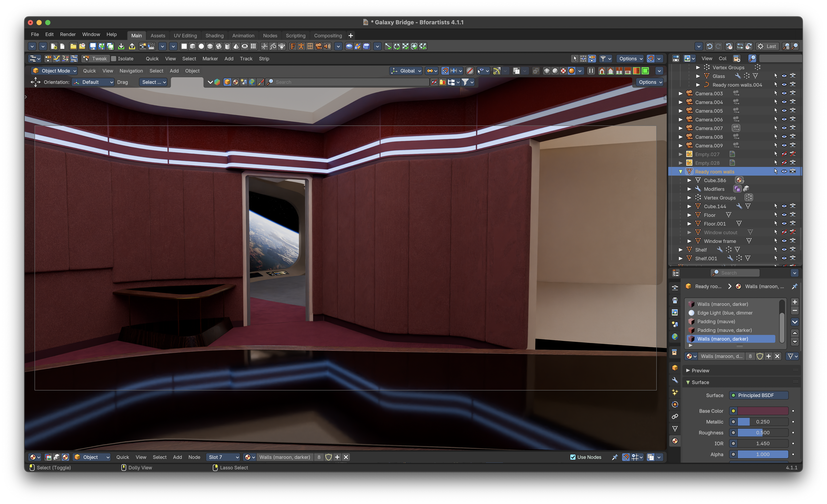
Task: Add a monkey (Suzanne) mesh primitive
Action: click(x=282, y=46)
